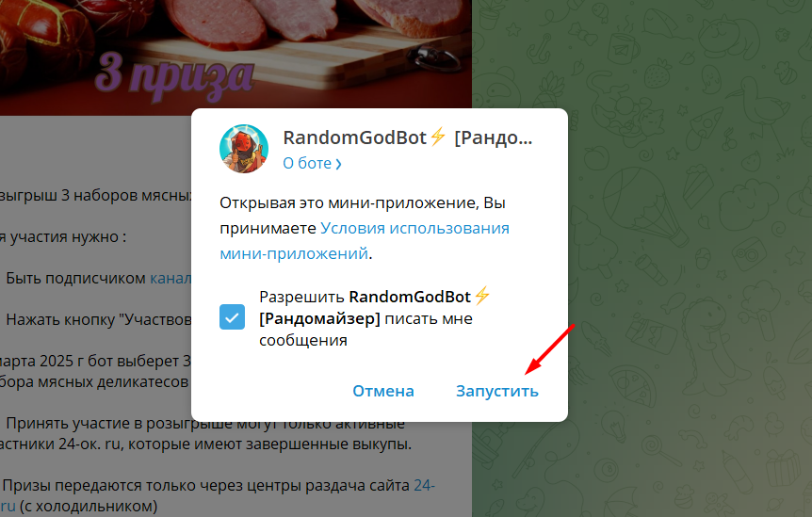Viewport: 812px width, 517px height.
Task: Click the "Разрешить RandomGodBot" checkbox label
Action: tap(374, 318)
